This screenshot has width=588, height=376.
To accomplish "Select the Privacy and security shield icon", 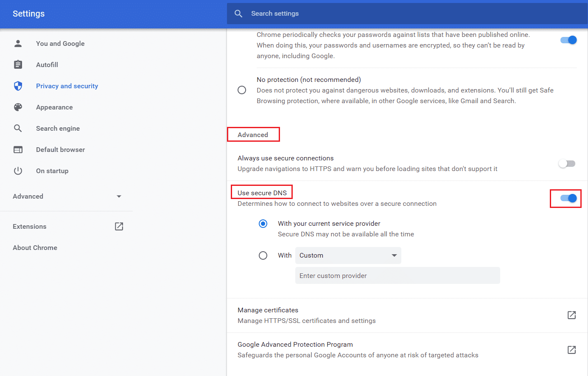I will point(18,86).
